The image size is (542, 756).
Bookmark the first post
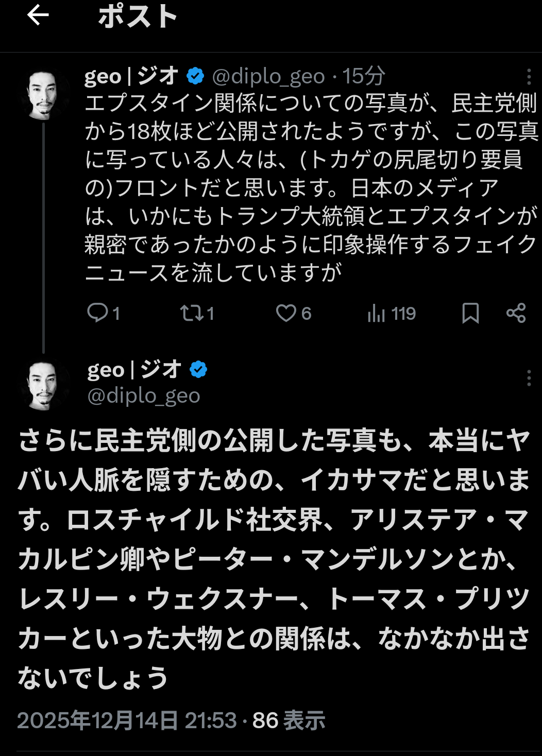(470, 313)
